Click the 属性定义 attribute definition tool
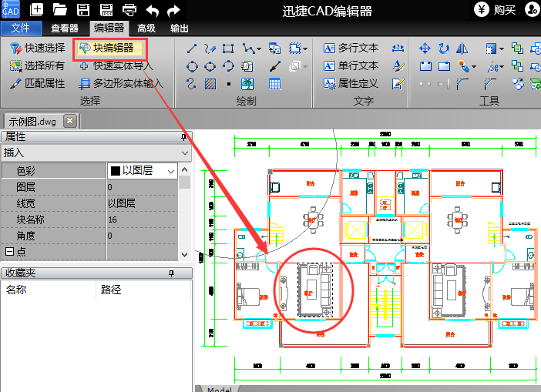541x392 pixels. [x=351, y=83]
